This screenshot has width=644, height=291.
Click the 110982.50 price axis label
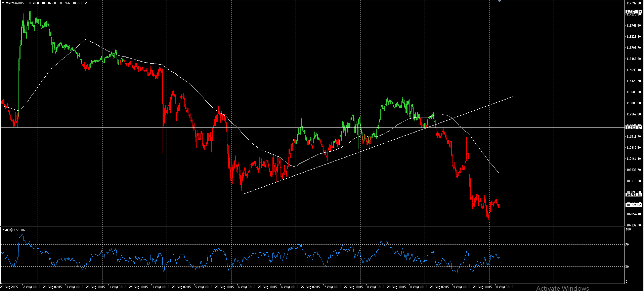[x=634, y=148]
